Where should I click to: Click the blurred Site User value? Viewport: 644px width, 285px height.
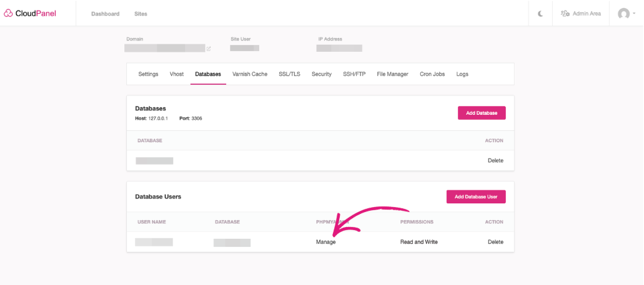point(244,48)
